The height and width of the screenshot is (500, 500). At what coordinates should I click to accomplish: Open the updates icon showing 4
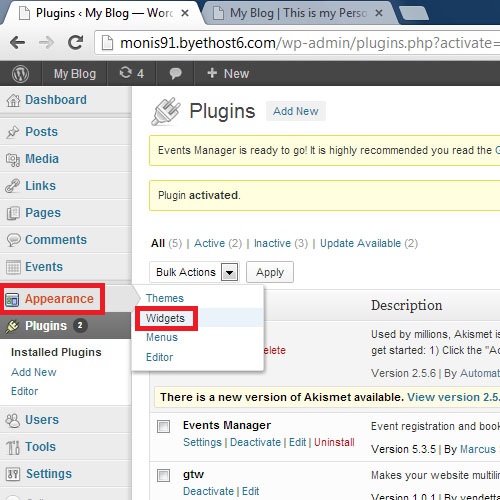click(132, 73)
